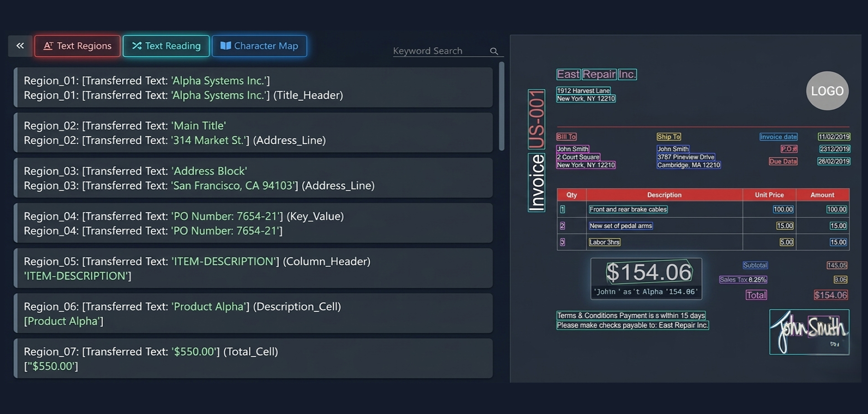
Task: Click the John Smith signature image
Action: point(809,332)
